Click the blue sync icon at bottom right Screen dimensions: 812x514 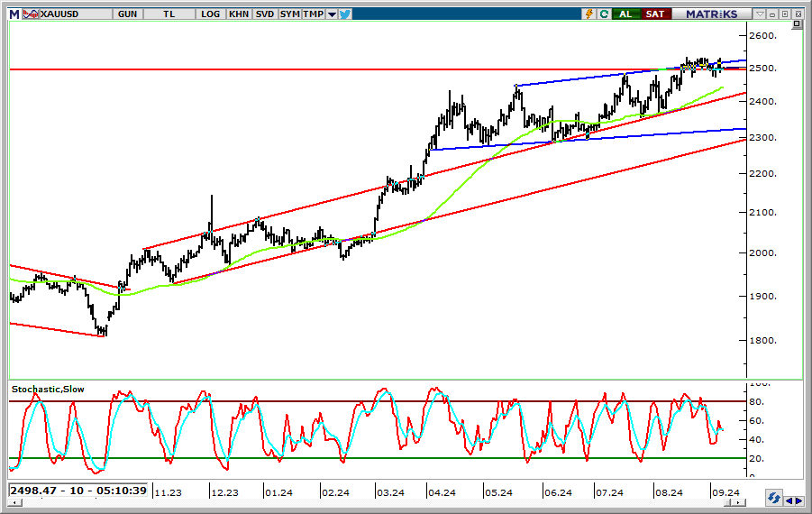coord(774,498)
